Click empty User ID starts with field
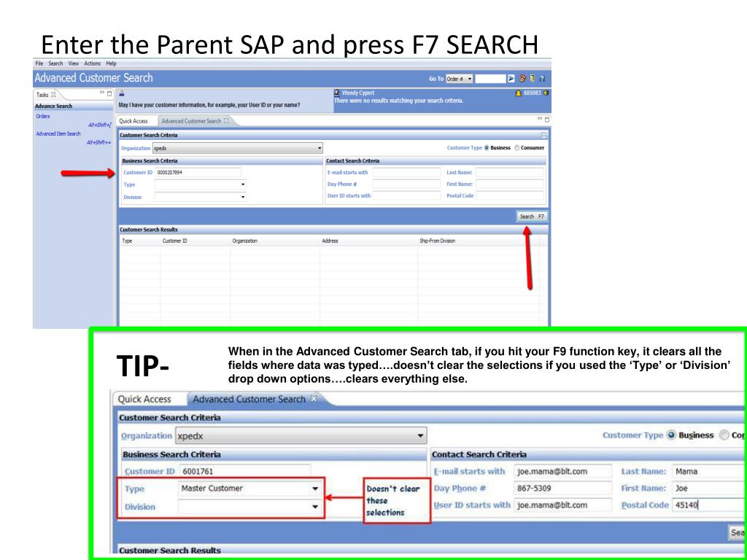This screenshot has height=560, width=747. (406, 195)
